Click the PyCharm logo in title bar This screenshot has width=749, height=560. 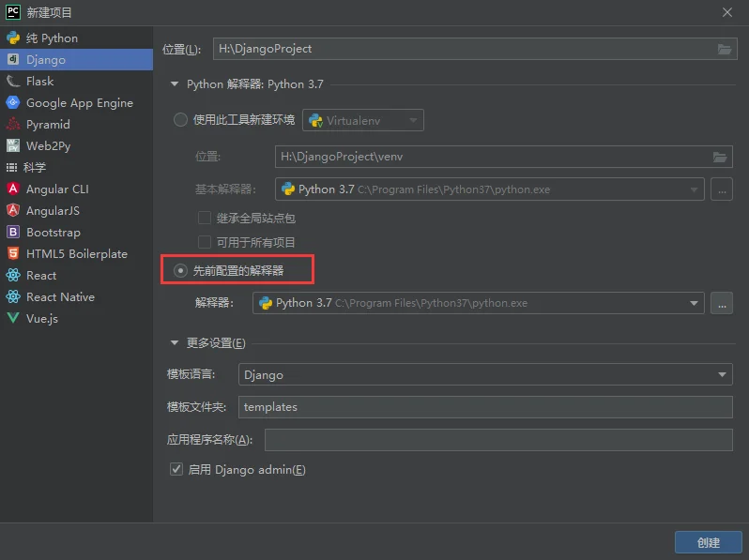[13, 12]
